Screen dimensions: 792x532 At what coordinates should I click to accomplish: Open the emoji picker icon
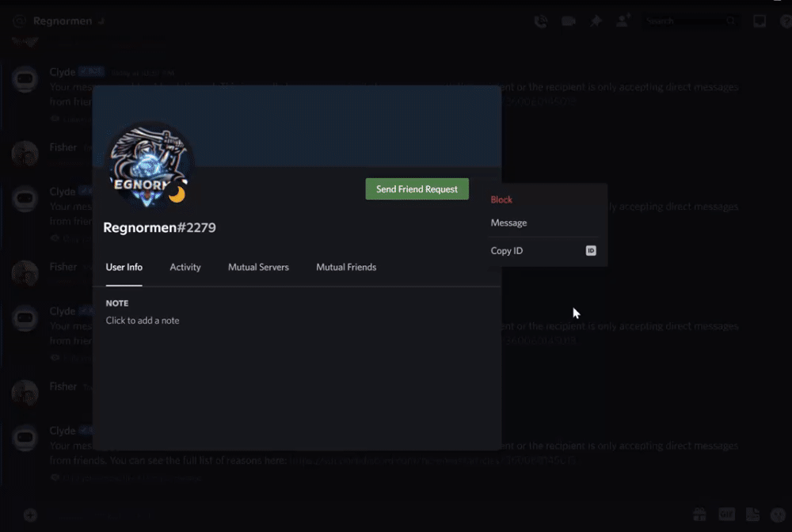click(x=778, y=515)
